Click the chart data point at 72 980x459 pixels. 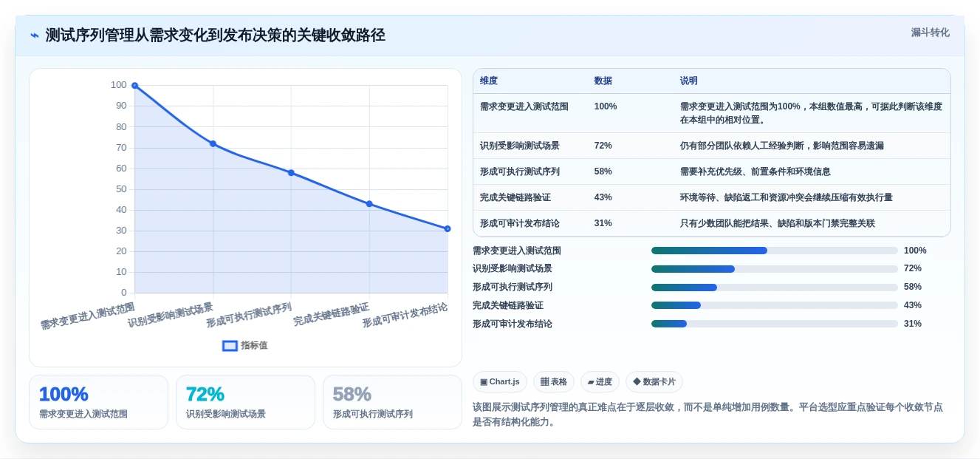tap(213, 143)
